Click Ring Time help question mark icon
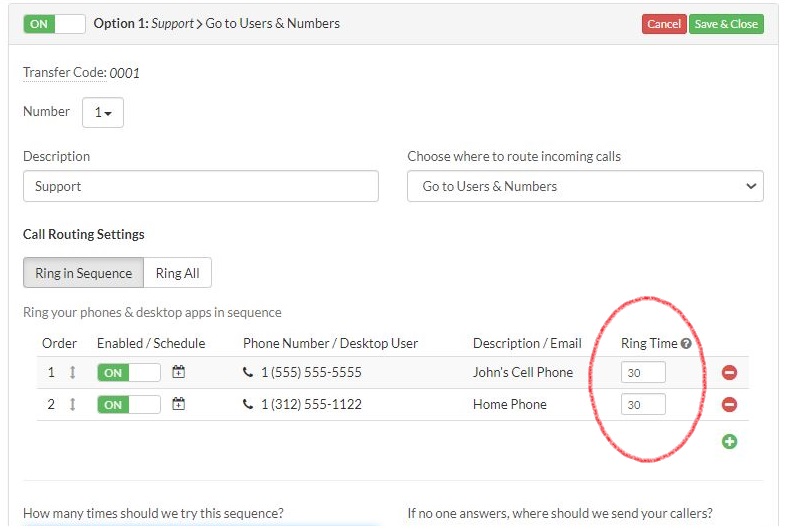The height and width of the screenshot is (529, 790). click(x=686, y=343)
